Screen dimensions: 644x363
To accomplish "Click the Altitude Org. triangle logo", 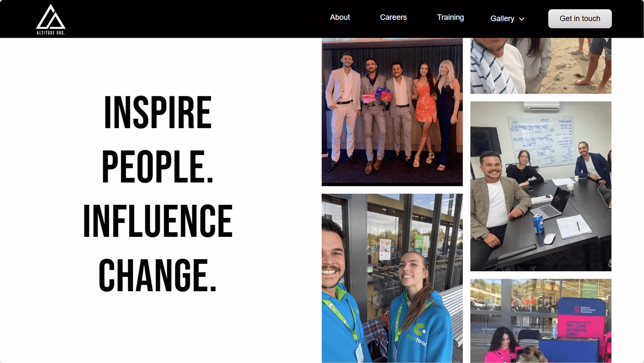I will [51, 19].
